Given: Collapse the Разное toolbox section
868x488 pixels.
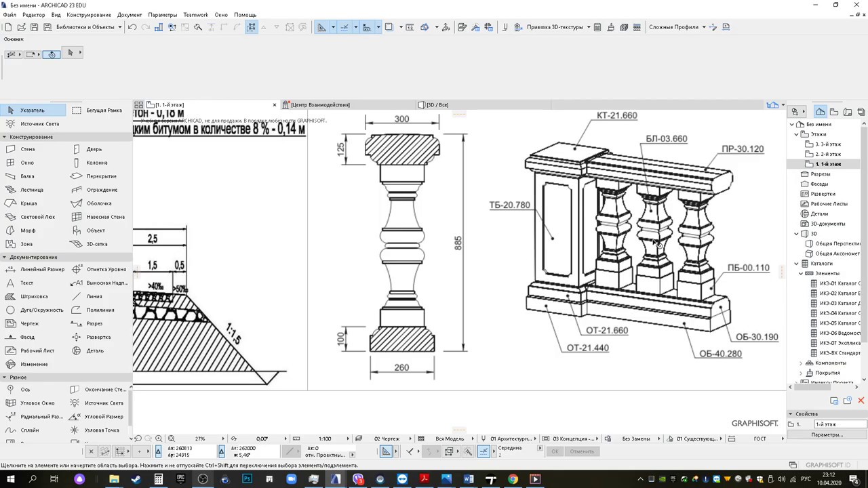Looking at the screenshot, I should (4, 377).
